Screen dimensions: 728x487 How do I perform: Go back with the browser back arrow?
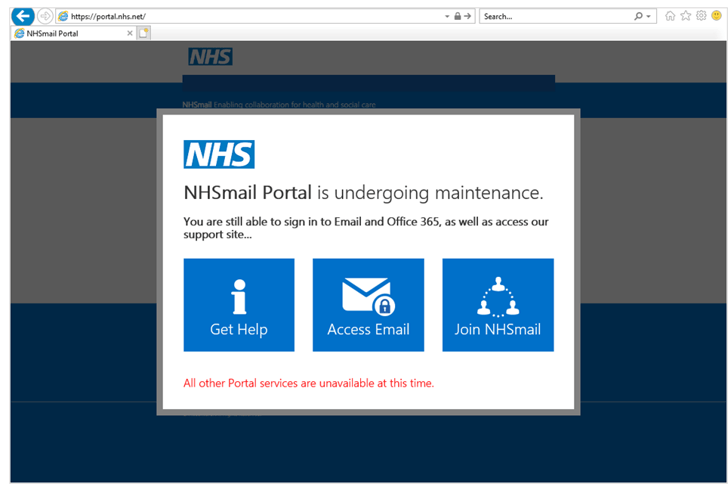[x=22, y=16]
